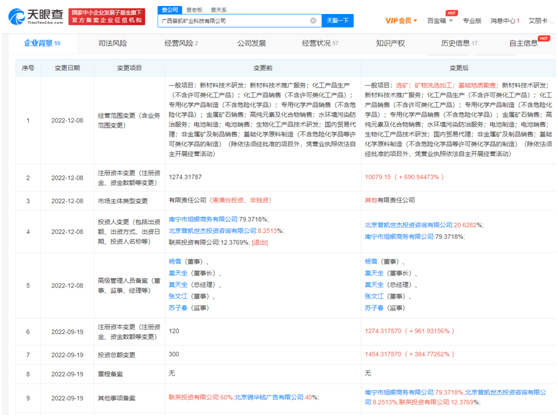Open 苏子春 (监事) link in 变更前 column
Image resolution: width=558 pixels, height=417 pixels.
point(178,308)
